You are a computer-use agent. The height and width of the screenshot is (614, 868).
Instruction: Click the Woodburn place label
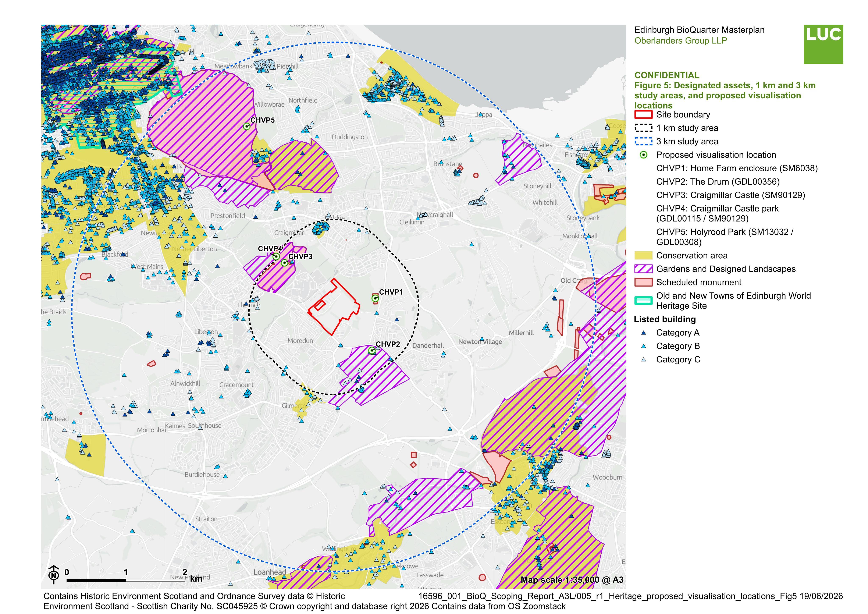(x=607, y=477)
